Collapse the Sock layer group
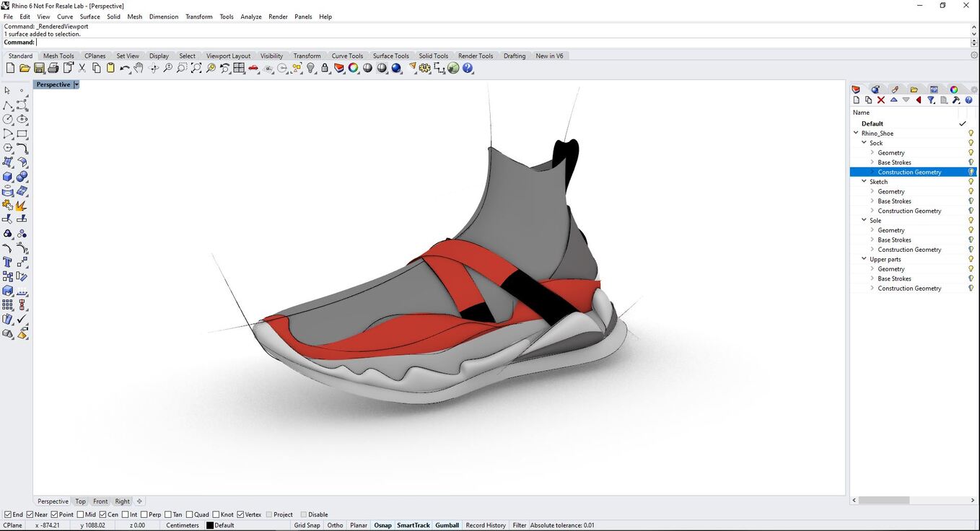Screen dimensions: 980x531 pos(864,143)
